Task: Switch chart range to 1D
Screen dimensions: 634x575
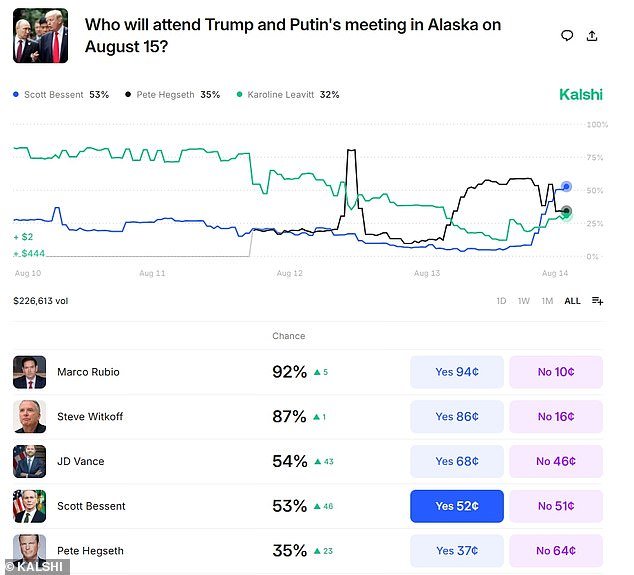Action: tap(501, 301)
